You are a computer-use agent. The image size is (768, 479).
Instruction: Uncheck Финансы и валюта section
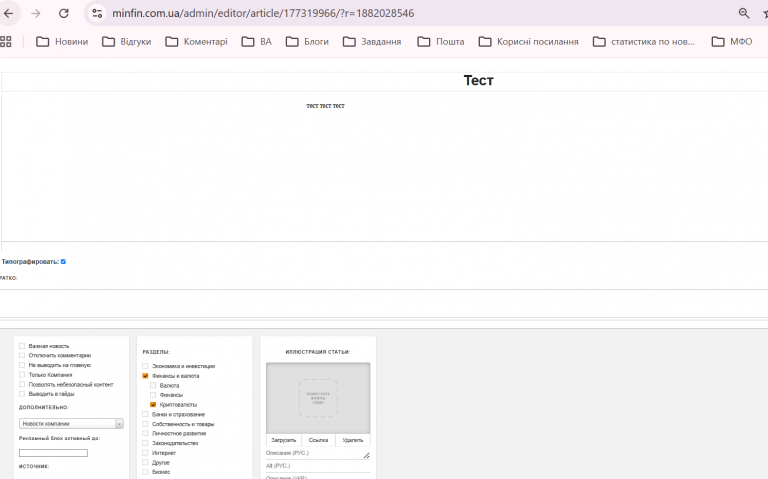(145, 376)
